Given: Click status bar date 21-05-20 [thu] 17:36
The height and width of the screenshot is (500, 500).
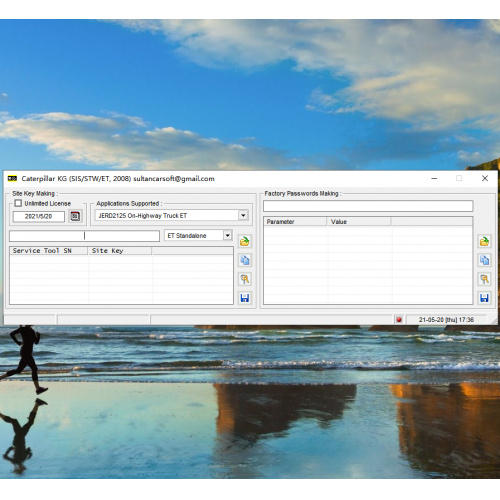Looking at the screenshot, I should click(446, 320).
